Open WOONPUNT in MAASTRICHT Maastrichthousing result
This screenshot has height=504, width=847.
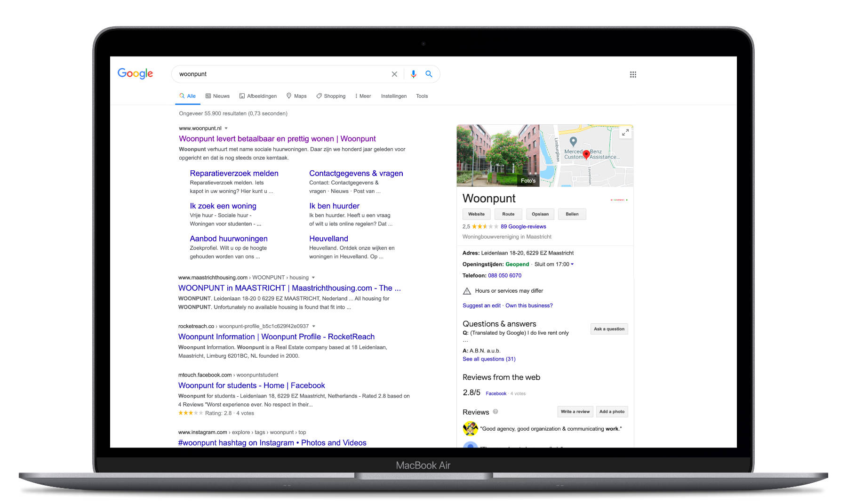click(289, 288)
